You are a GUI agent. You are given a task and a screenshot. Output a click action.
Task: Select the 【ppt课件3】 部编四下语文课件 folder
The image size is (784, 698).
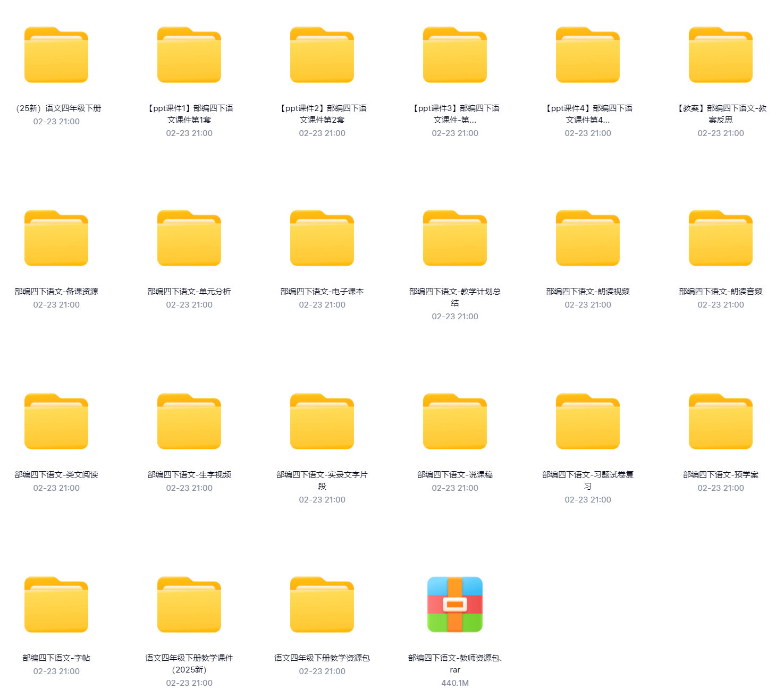pos(455,55)
